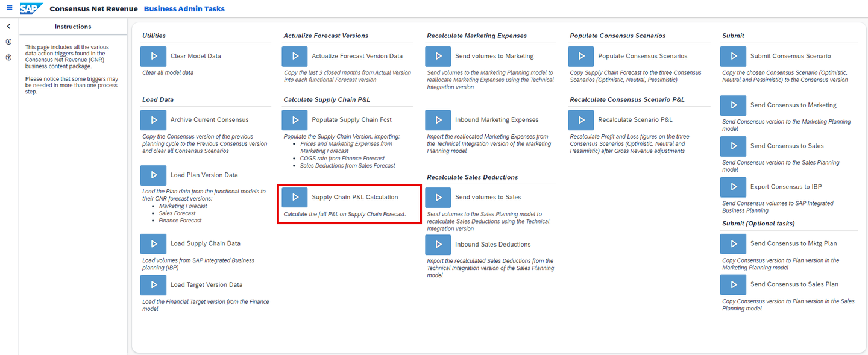Run Inbound Sales Deductions trigger
This screenshot has height=355, width=868.
pos(438,245)
